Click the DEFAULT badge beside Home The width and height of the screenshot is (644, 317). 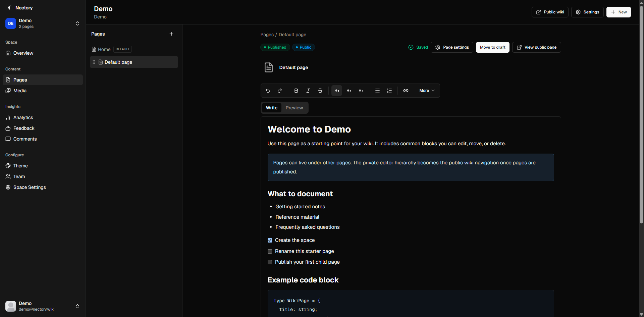(x=122, y=49)
